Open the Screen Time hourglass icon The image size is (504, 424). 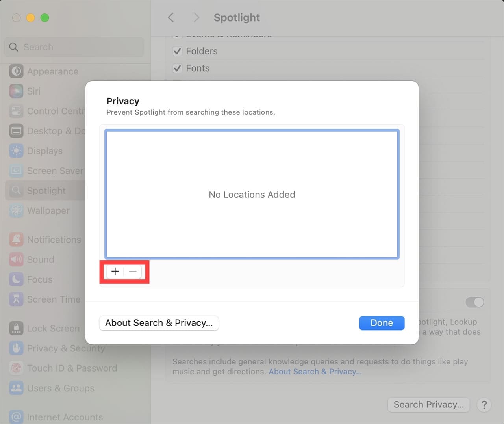point(16,299)
